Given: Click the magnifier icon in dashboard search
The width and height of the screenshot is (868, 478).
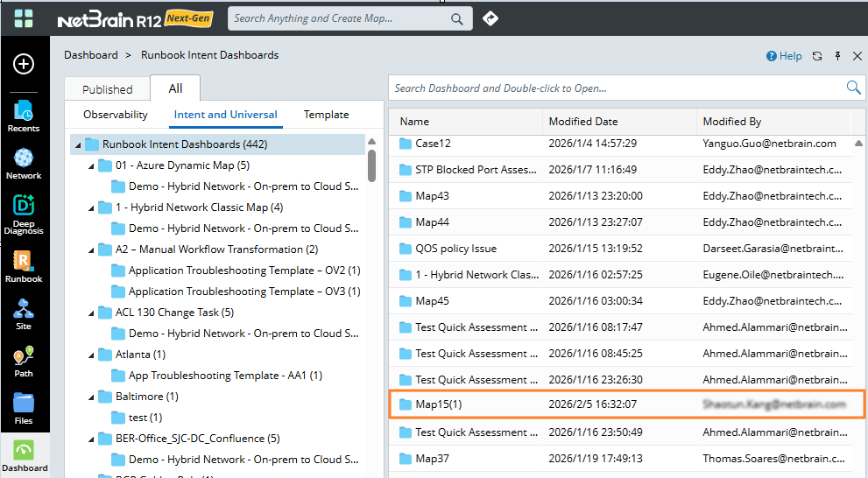Looking at the screenshot, I should click(x=852, y=88).
